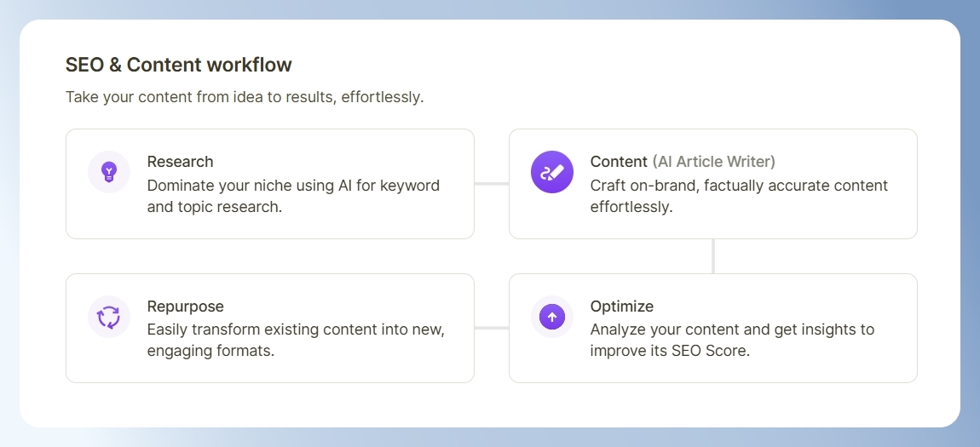Viewport: 980px width, 447px height.
Task: Click "Craft on-brand, factually accurate" description
Action: click(x=739, y=196)
